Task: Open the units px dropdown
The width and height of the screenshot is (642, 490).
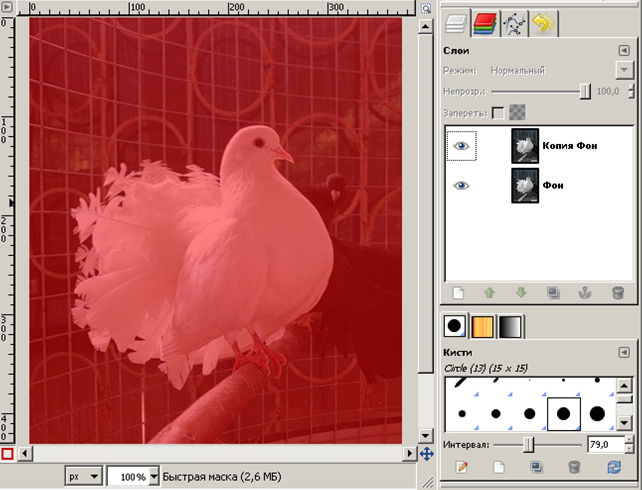Action: pyautogui.click(x=84, y=477)
